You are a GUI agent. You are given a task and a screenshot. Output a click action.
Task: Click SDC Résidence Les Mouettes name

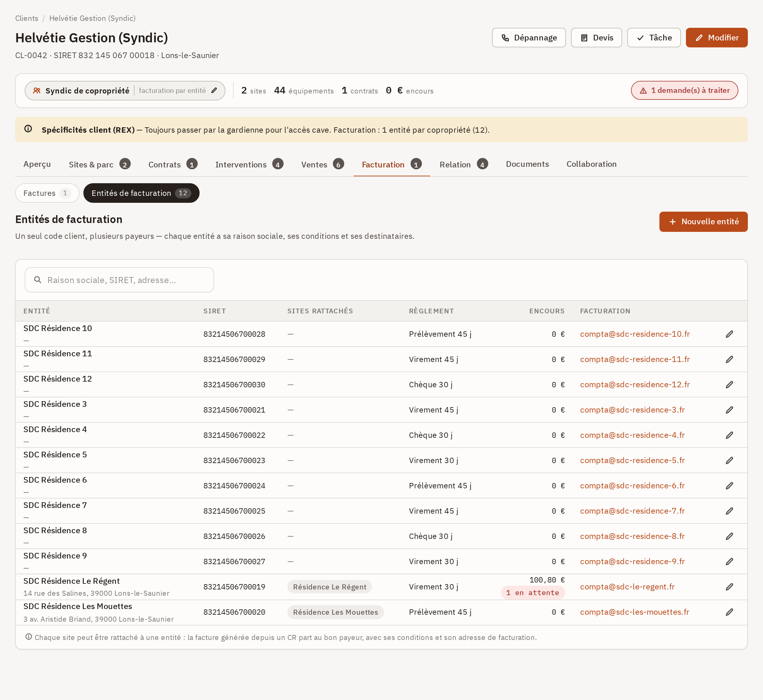tap(78, 606)
